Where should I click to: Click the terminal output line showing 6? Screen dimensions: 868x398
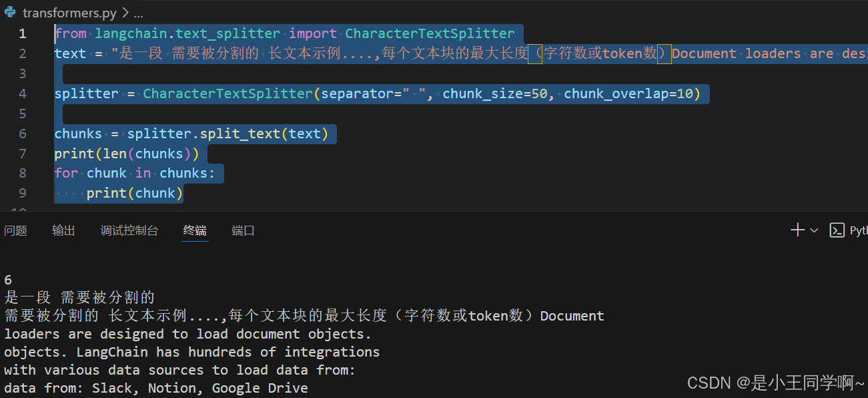click(x=7, y=279)
